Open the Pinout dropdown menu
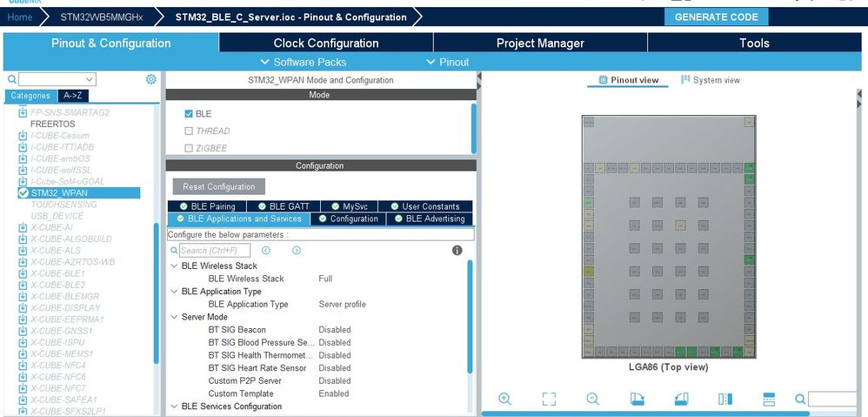Image resolution: width=868 pixels, height=417 pixels. [447, 62]
